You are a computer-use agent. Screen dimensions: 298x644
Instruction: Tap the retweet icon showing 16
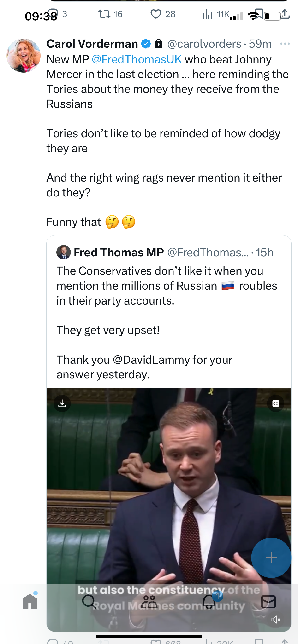(x=104, y=14)
